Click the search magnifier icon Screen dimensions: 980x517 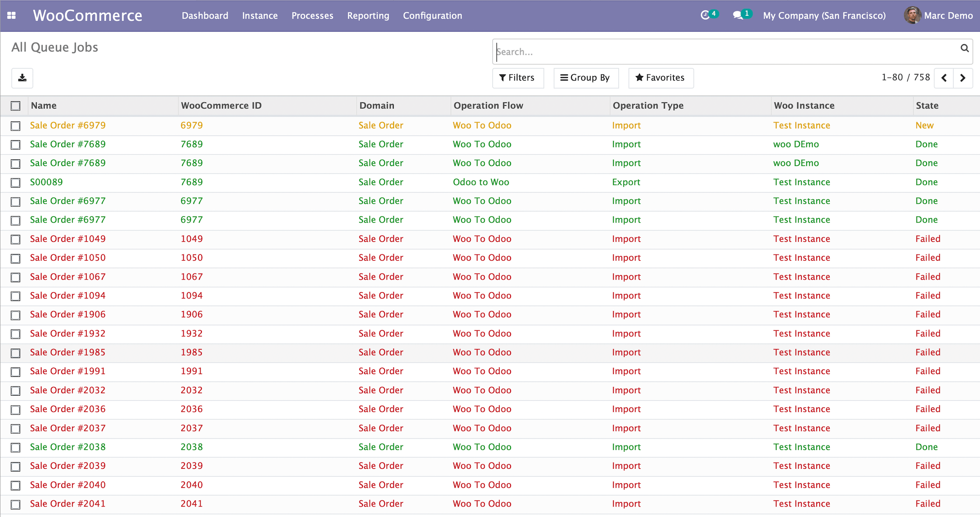[x=964, y=48]
